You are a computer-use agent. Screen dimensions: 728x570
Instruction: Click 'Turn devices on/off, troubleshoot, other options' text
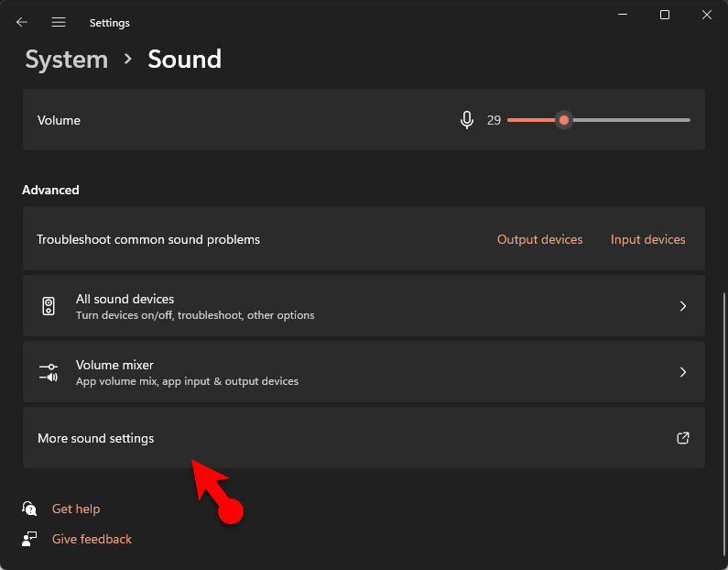tap(195, 315)
